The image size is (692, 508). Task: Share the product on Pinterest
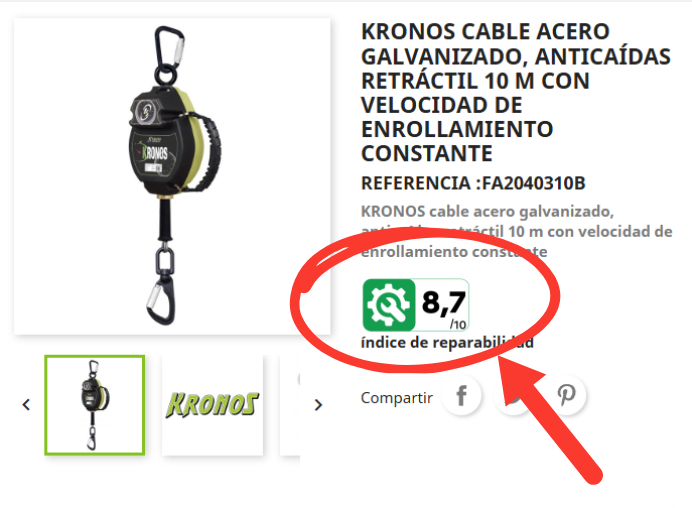[x=567, y=394]
